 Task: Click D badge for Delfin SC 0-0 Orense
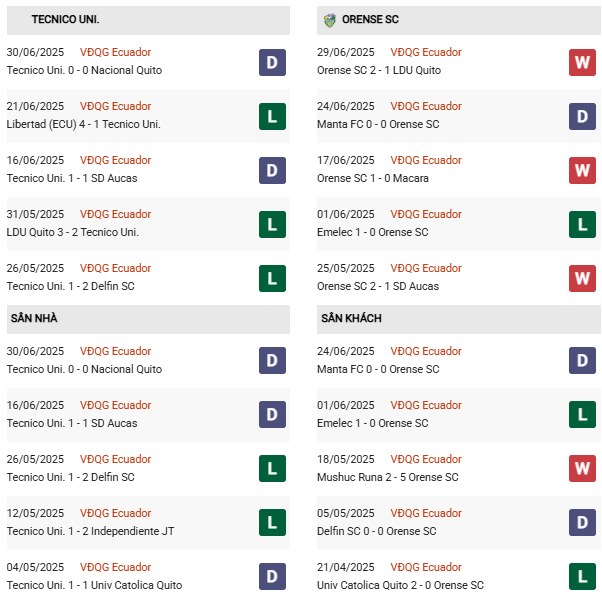tap(582, 523)
